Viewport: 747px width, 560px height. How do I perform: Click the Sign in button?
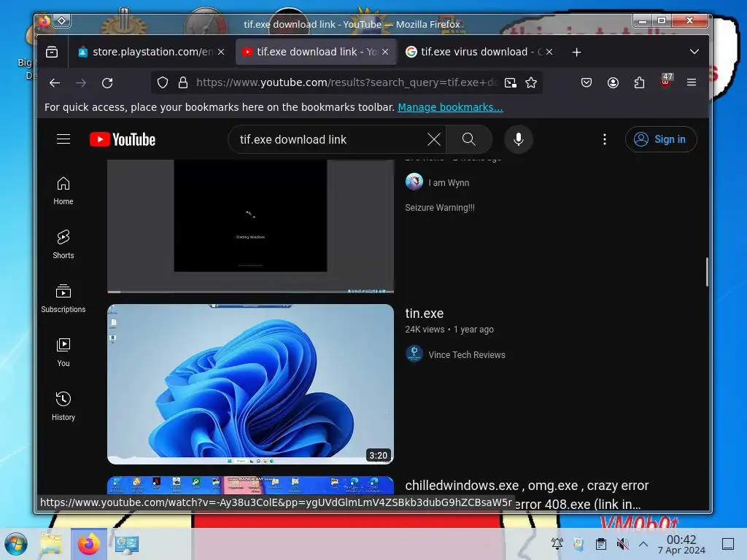tap(661, 139)
